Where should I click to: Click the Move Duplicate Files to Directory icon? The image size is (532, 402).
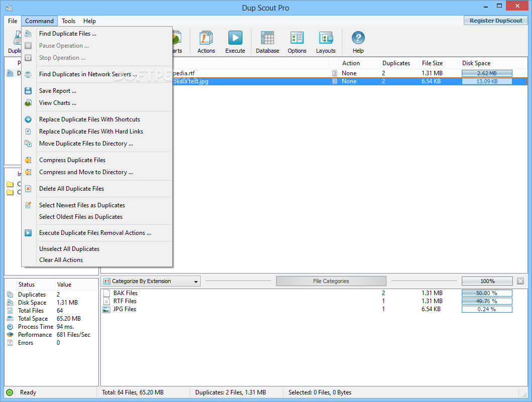coord(28,144)
